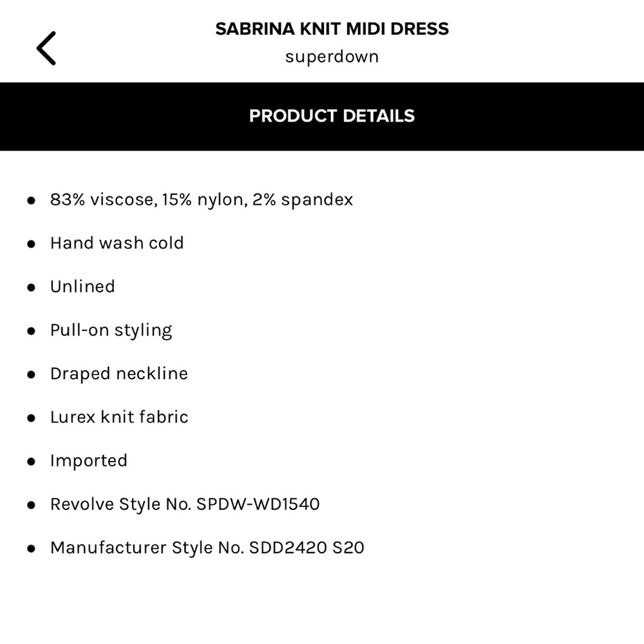Toggle the Unlined detail row
The width and height of the screenshot is (644, 644).
[x=82, y=287]
